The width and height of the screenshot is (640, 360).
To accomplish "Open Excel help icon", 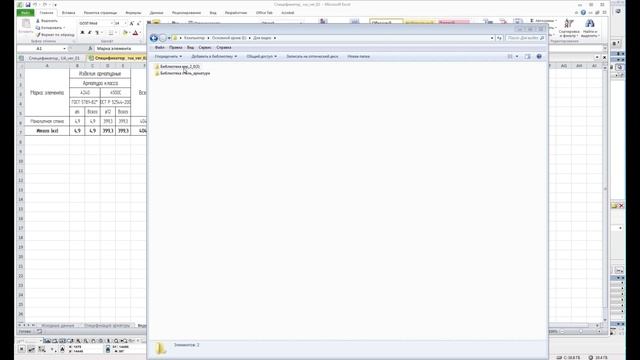I will pyautogui.click(x=583, y=13).
